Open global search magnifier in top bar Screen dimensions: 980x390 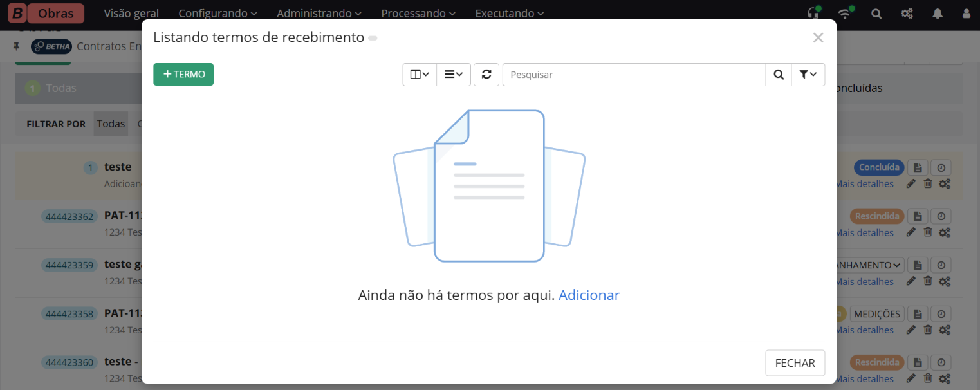[876, 13]
